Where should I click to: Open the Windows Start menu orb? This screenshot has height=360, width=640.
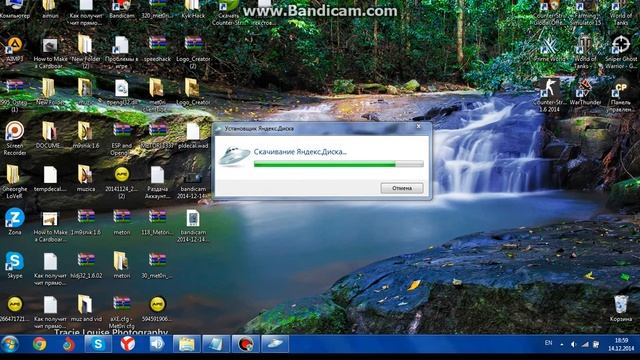pyautogui.click(x=10, y=344)
